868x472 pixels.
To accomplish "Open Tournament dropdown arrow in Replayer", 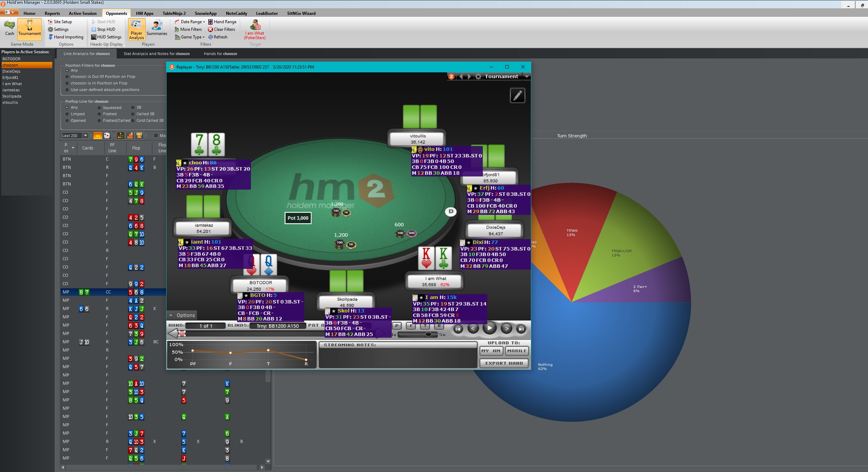I will click(526, 76).
